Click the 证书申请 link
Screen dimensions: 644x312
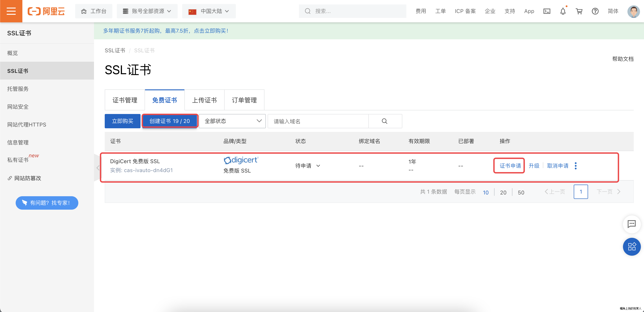510,166
